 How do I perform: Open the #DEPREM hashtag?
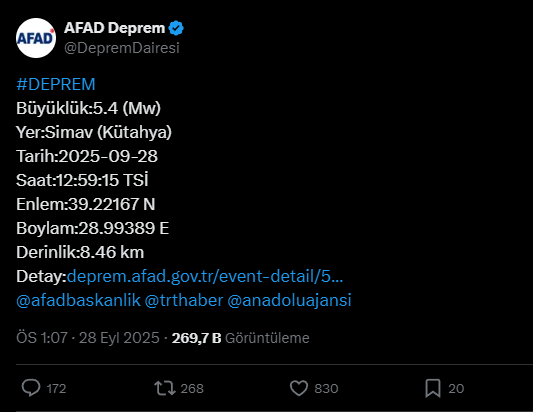click(56, 84)
